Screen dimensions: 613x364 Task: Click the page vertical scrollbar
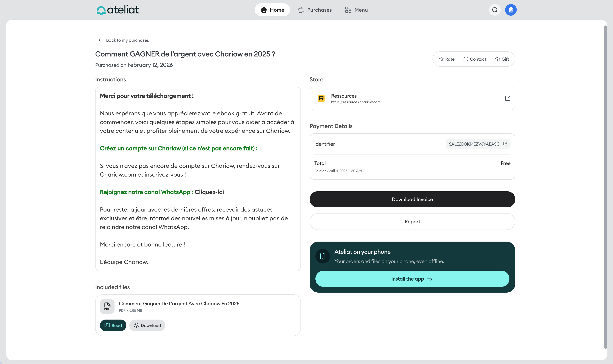[605, 186]
